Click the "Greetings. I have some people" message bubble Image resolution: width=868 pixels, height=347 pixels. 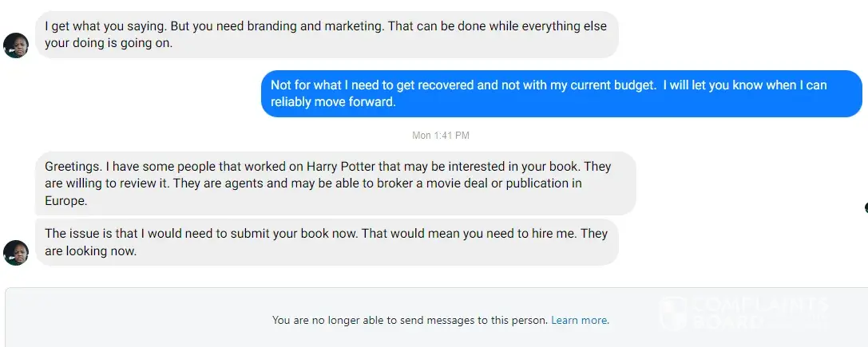click(x=335, y=183)
